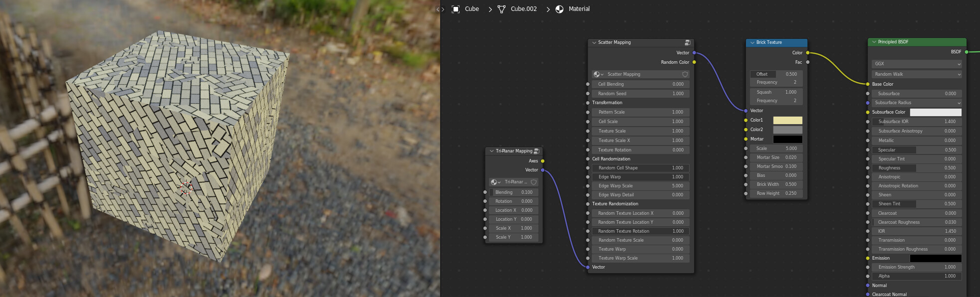
Task: Click the Tri-Planar Rotation field
Action: (513, 201)
